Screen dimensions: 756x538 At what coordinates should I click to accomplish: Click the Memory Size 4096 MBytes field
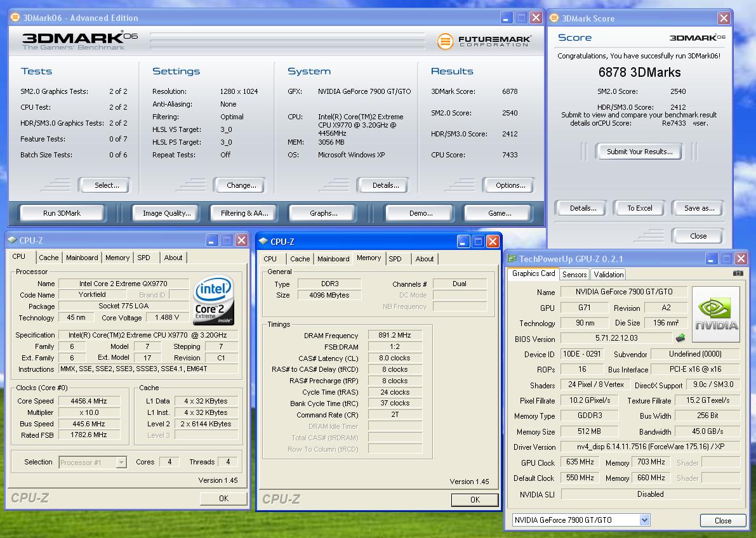click(329, 295)
